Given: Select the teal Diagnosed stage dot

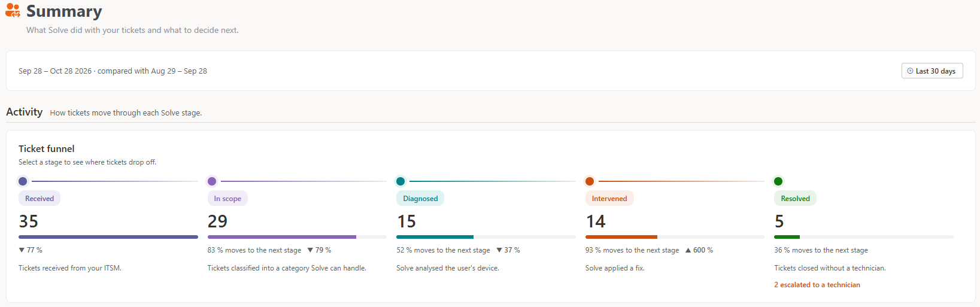Looking at the screenshot, I should click(x=401, y=181).
